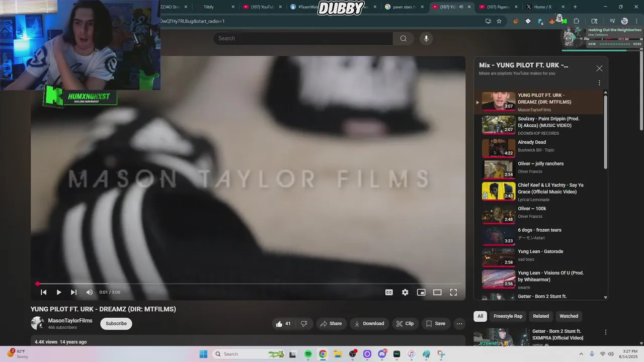Image resolution: width=644 pixels, height=362 pixels.
Task: Dislike the video
Action: 304,324
